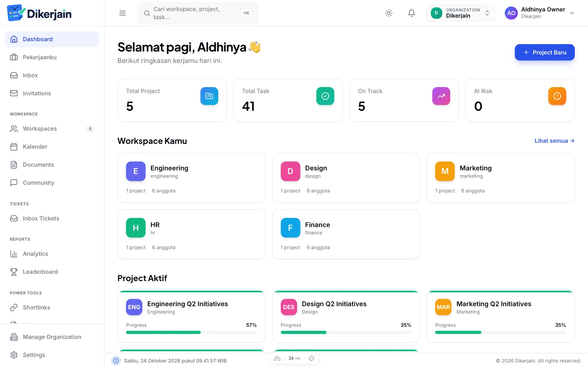This screenshot has height=368, width=588.
Task: Focus the search workspace, project, task field
Action: coord(198,13)
